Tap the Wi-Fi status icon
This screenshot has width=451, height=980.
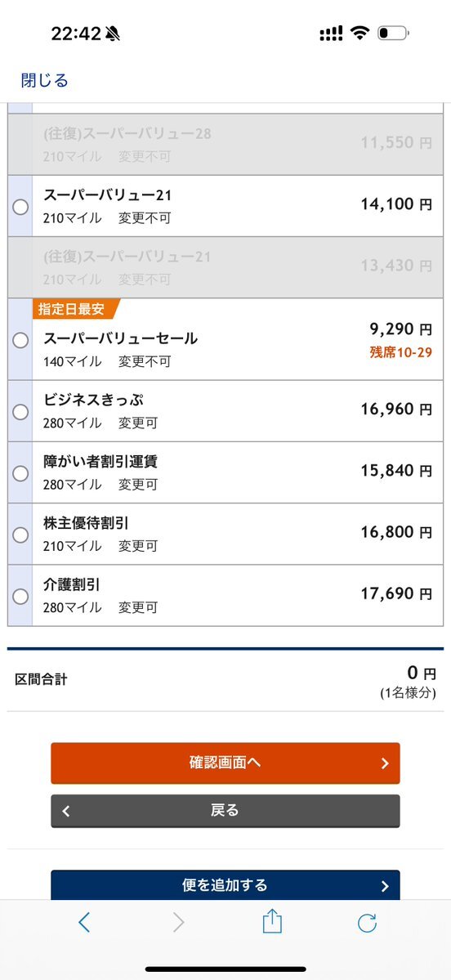click(x=359, y=34)
